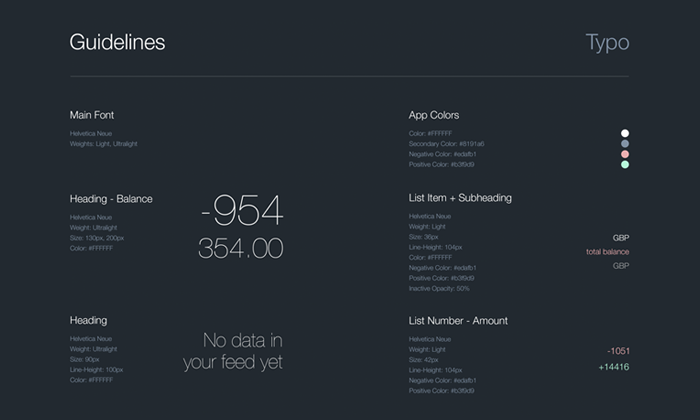Select the Heading - Balance section title
Viewport: 700px width, 420px height.
111,198
